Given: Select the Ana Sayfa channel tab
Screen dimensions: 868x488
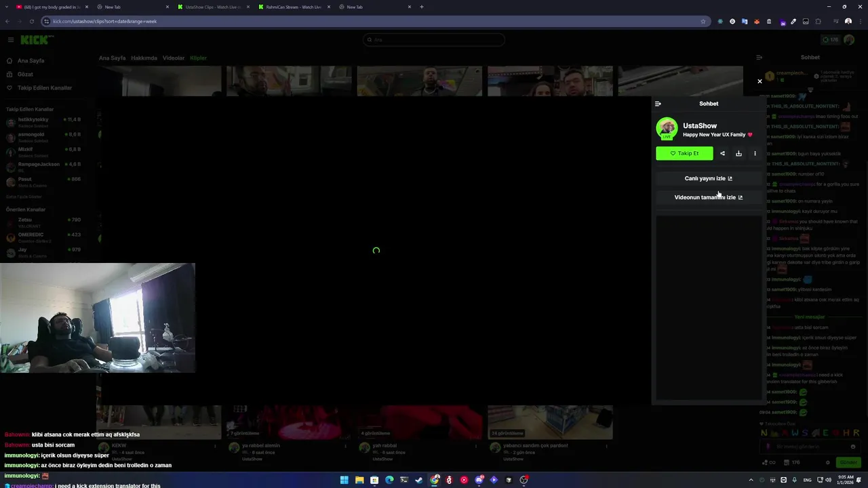Looking at the screenshot, I should 113,58.
